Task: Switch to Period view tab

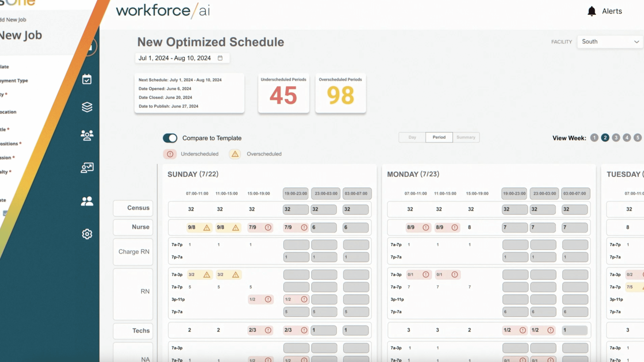Action: [x=439, y=137]
